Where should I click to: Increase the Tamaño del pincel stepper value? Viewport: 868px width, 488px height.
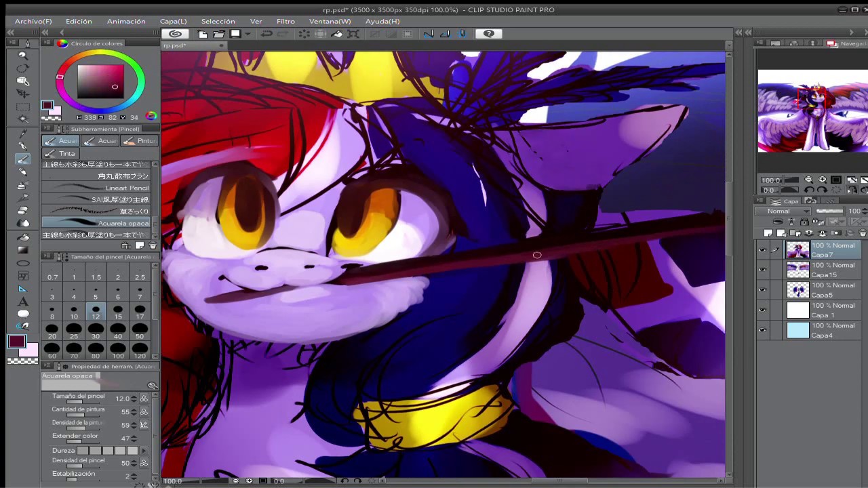134,396
